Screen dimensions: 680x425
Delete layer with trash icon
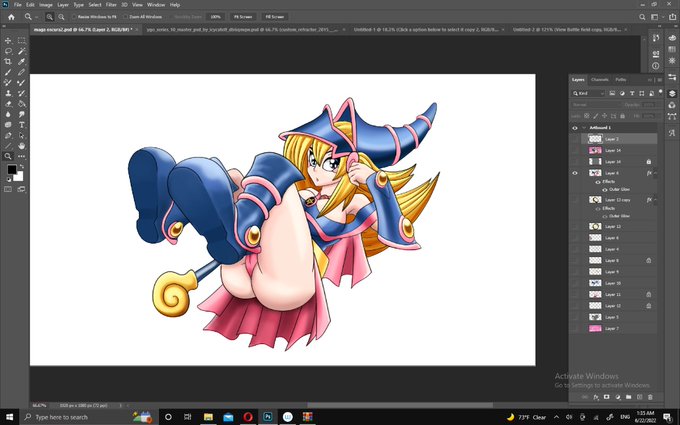click(x=650, y=397)
